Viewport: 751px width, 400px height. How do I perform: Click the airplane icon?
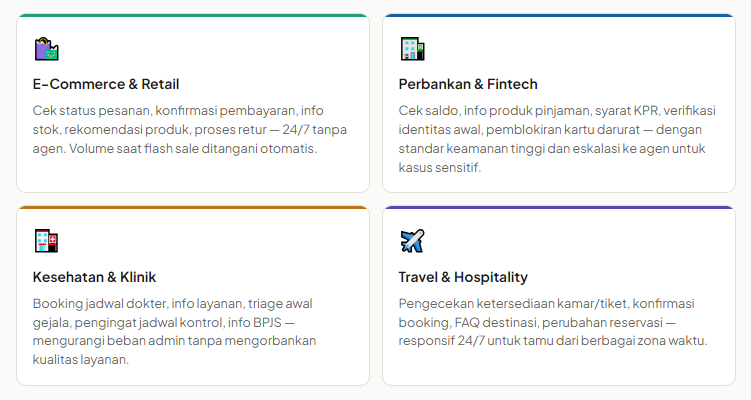[x=412, y=241]
